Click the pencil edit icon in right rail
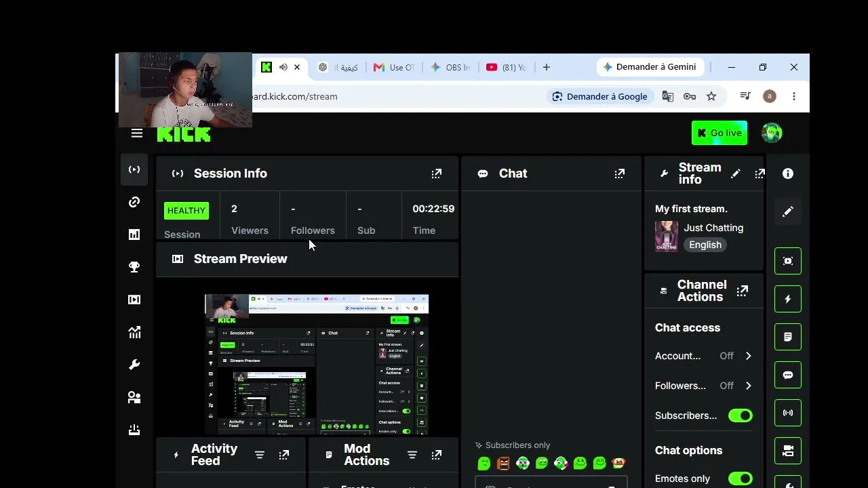868x488 pixels. pos(788,211)
